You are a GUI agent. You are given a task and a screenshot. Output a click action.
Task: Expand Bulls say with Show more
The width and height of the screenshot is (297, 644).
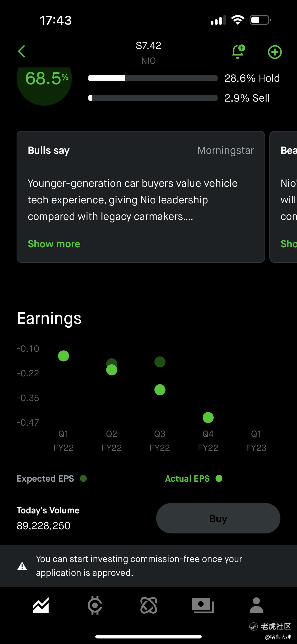click(54, 244)
